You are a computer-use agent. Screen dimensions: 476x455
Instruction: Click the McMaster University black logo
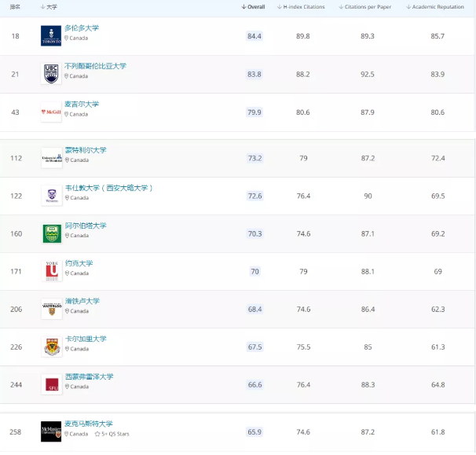click(x=51, y=431)
